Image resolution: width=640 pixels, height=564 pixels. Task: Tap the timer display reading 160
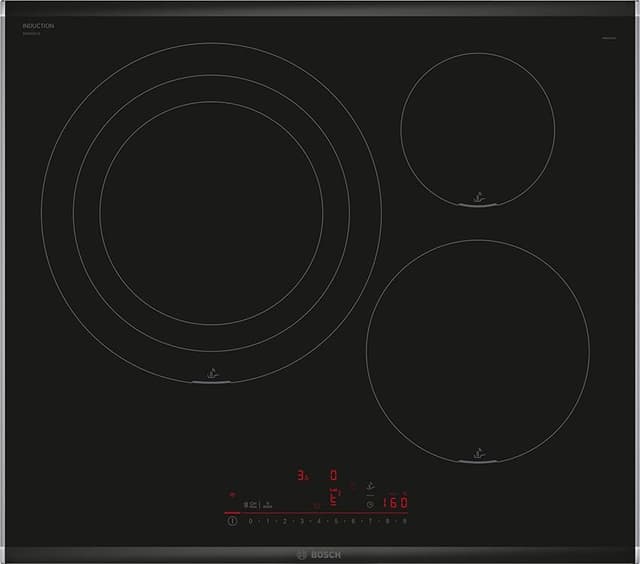(x=394, y=504)
